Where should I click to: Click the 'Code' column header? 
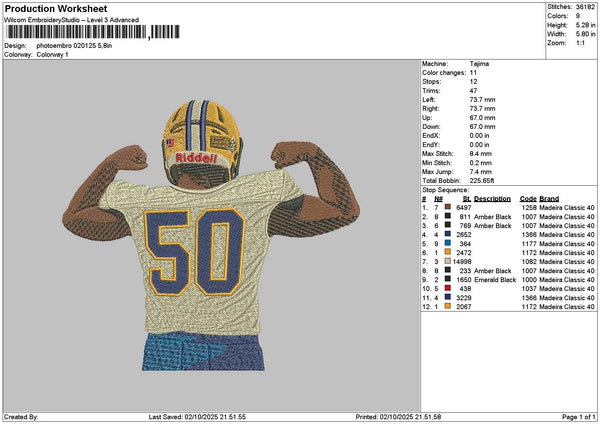[x=528, y=199]
